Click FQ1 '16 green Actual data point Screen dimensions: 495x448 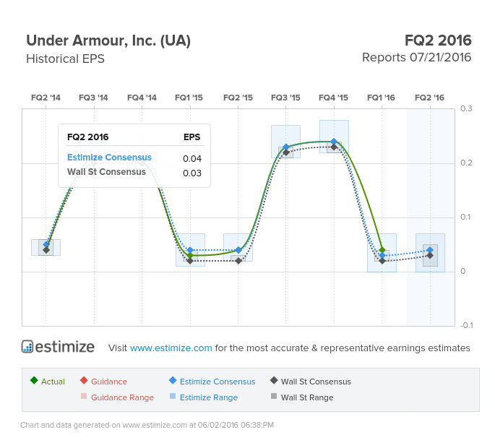tap(382, 250)
